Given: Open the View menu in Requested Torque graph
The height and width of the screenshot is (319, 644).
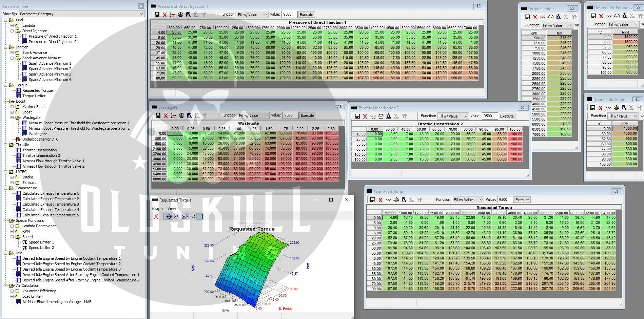Looking at the screenshot, I should [172, 209].
